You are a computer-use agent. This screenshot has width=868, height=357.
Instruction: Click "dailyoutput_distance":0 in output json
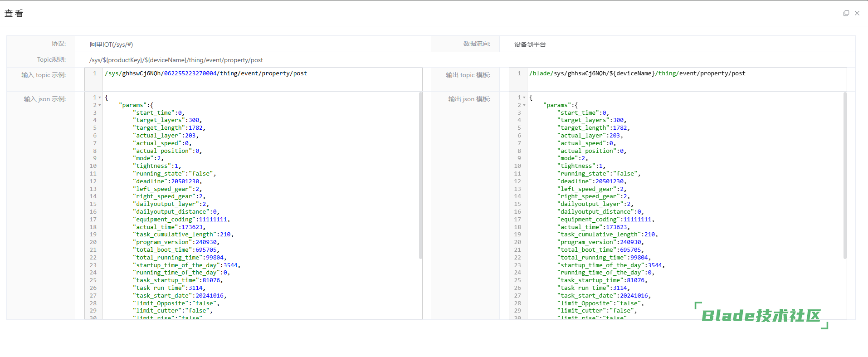tap(599, 212)
